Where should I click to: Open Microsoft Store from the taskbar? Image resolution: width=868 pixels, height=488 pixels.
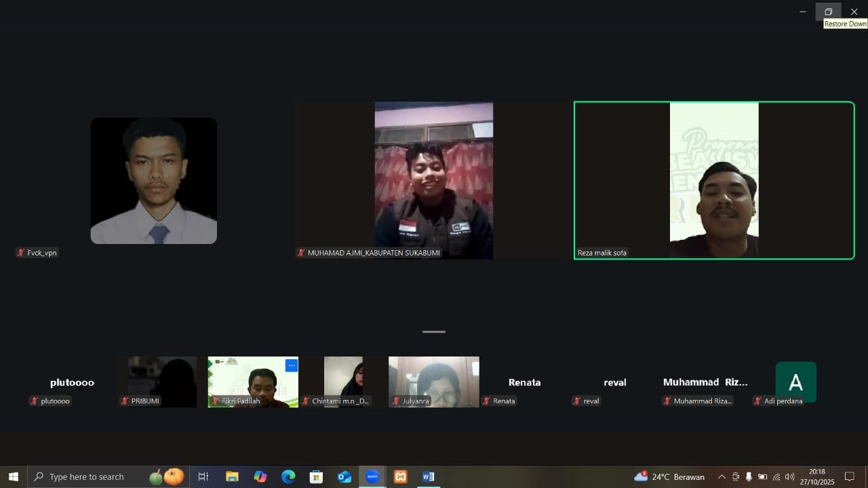tap(316, 476)
